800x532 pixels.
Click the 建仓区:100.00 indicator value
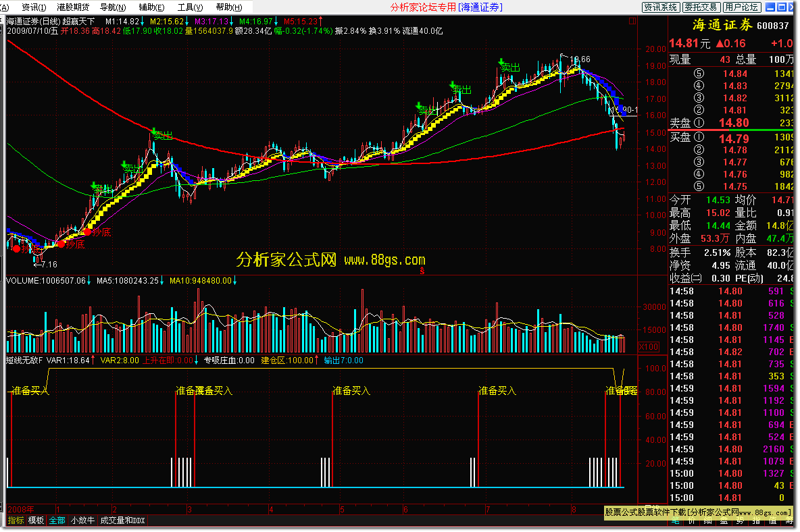287,361
